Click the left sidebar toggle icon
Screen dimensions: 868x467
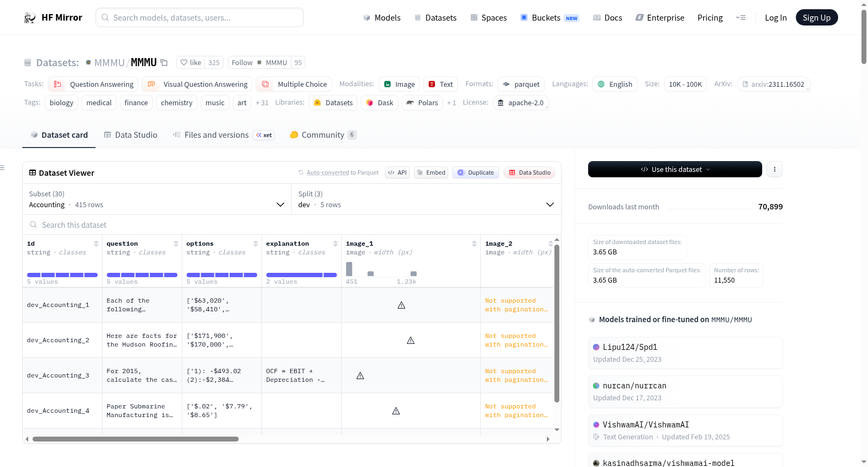pos(3,168)
